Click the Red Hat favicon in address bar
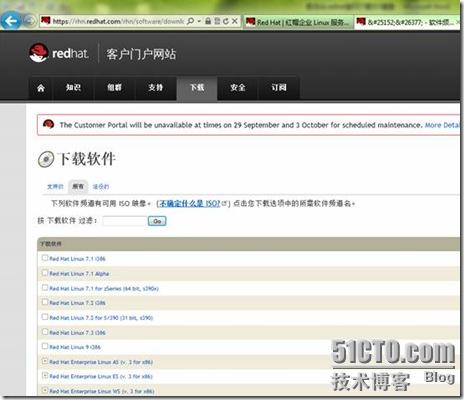The height and width of the screenshot is (400, 464). point(46,21)
